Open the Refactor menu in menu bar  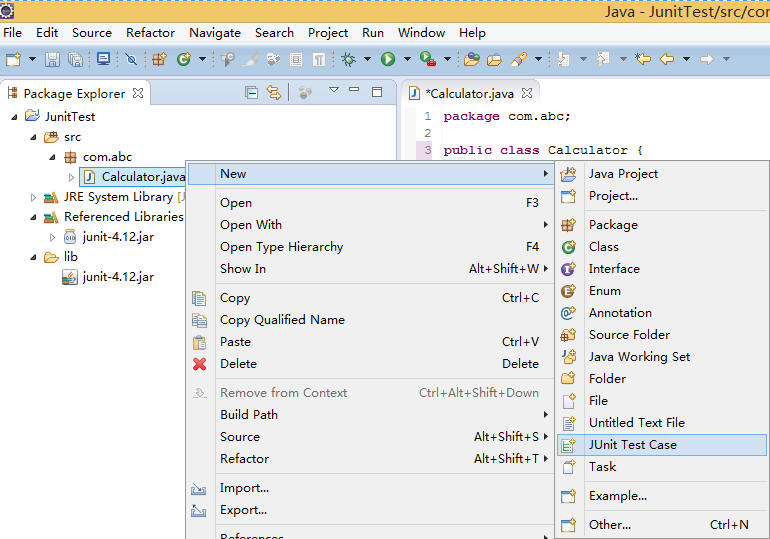click(150, 33)
